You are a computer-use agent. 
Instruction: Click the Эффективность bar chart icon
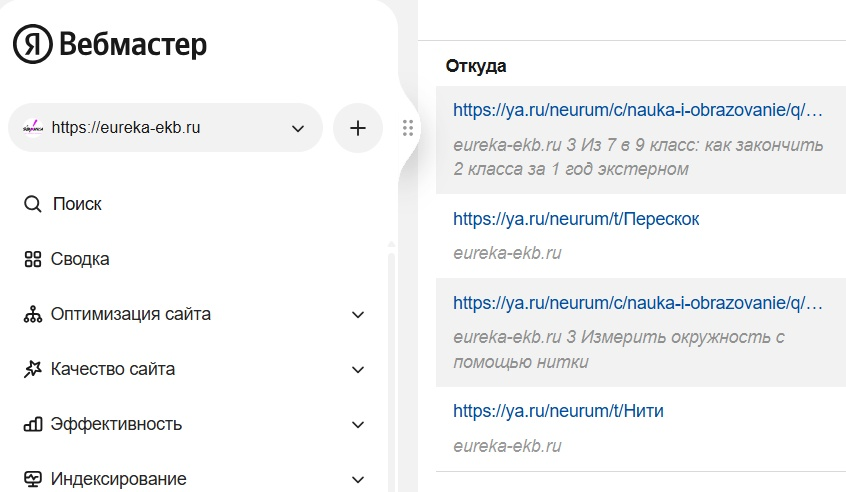(x=33, y=424)
